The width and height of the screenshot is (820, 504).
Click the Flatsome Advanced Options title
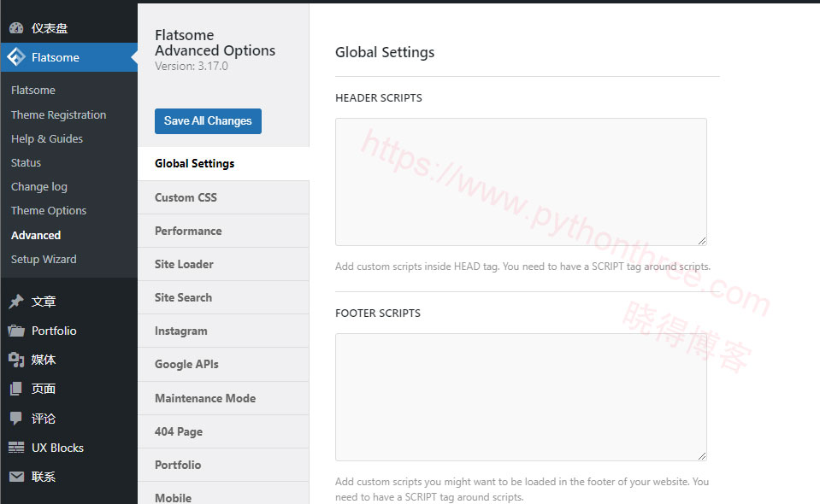tap(215, 43)
